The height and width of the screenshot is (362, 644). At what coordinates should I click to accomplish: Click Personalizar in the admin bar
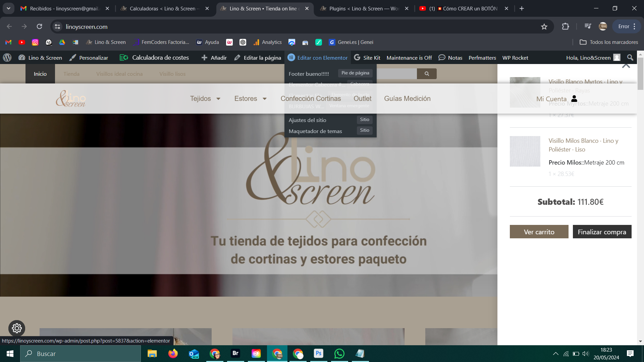click(x=89, y=58)
